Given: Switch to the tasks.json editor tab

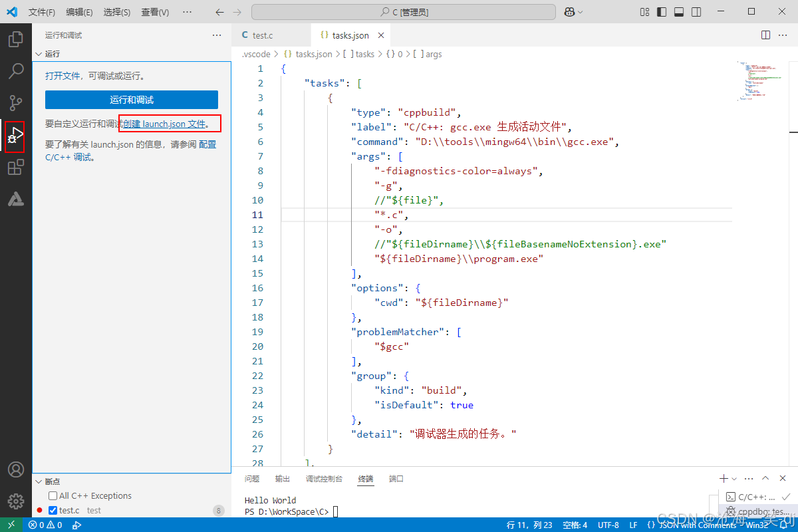Looking at the screenshot, I should tap(351, 35).
